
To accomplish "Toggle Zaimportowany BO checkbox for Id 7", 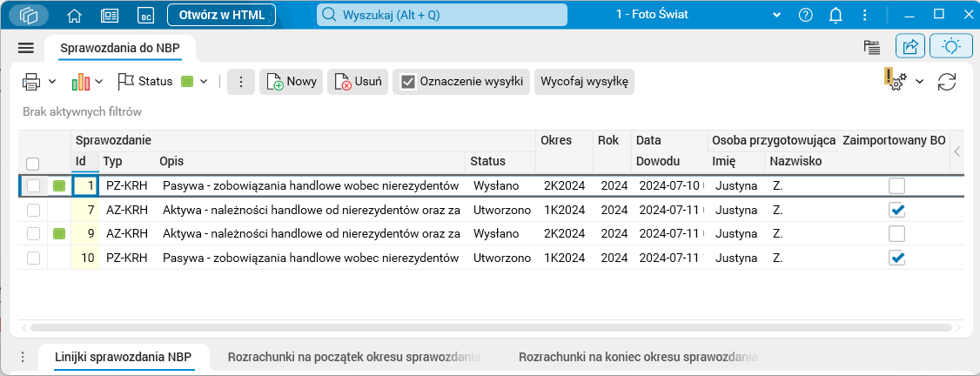I will (896, 210).
